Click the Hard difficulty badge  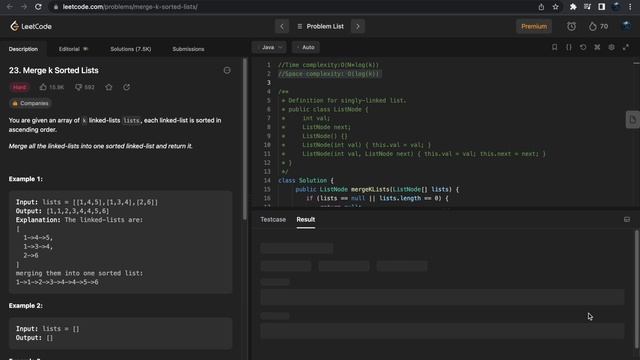(x=19, y=87)
